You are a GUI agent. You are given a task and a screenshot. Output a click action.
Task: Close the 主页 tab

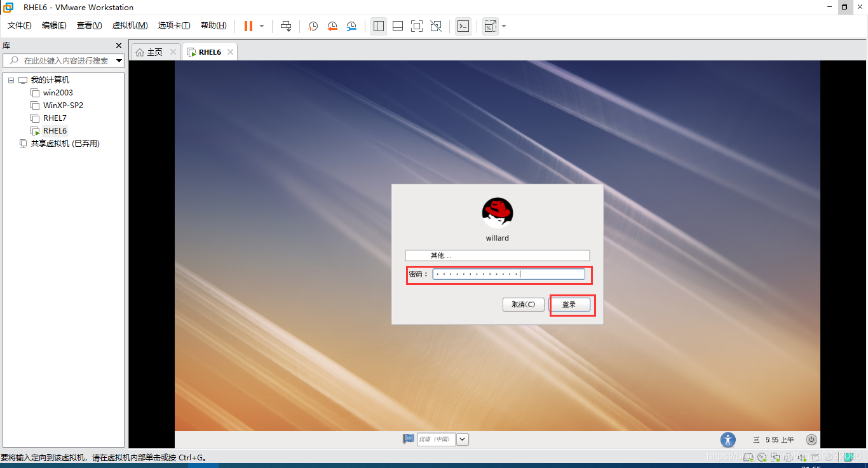click(x=174, y=52)
